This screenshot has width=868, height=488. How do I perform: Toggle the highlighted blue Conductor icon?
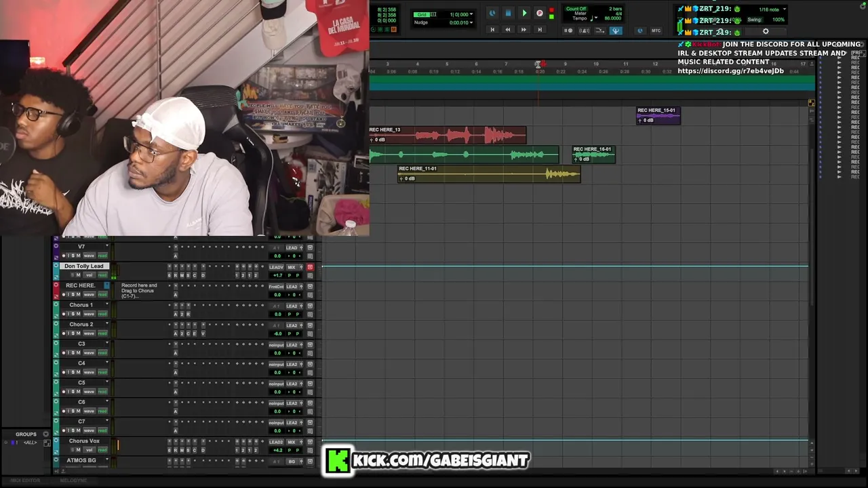616,30
